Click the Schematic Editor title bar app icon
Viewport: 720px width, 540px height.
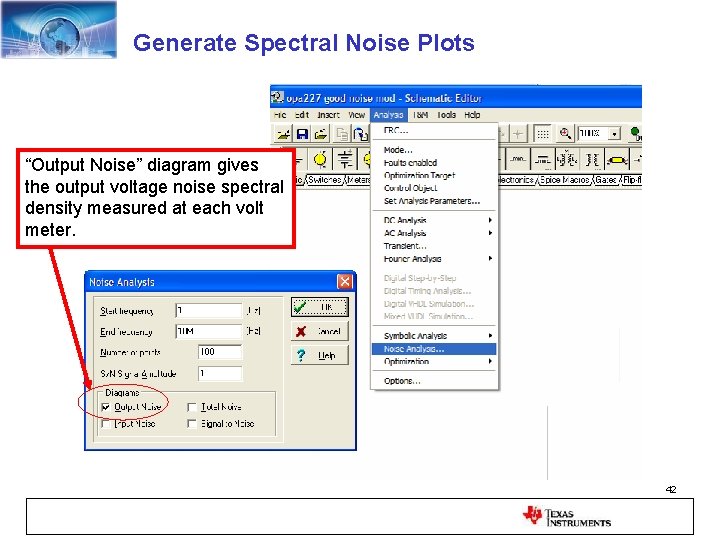[x=277, y=97]
